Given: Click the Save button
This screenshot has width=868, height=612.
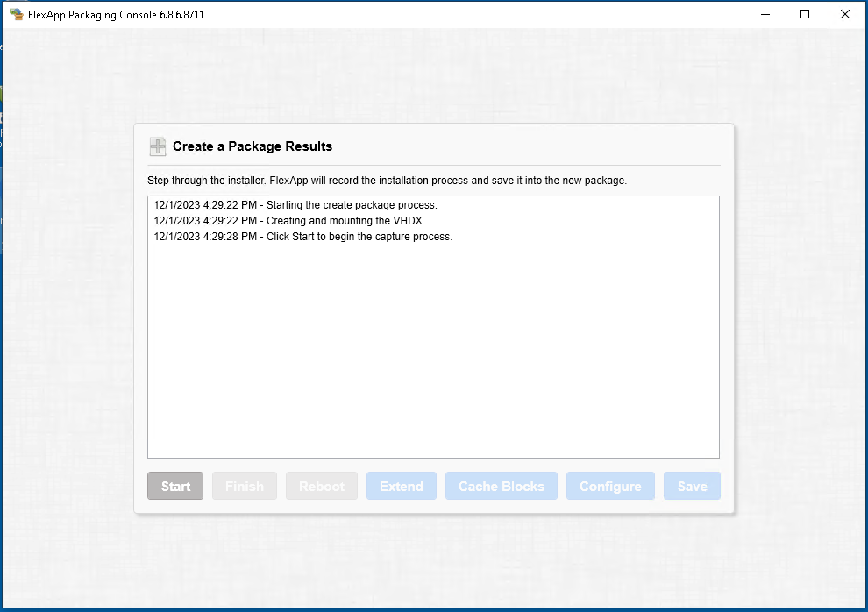Looking at the screenshot, I should pos(692,486).
